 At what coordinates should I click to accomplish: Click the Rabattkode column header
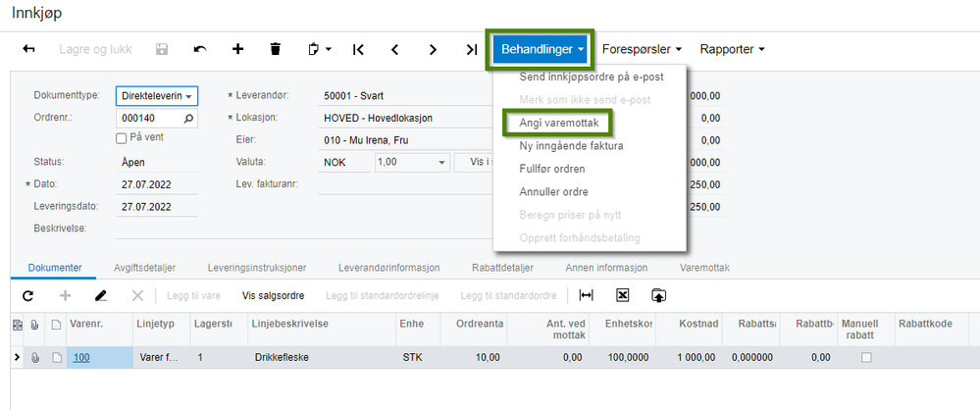pyautogui.click(x=932, y=330)
